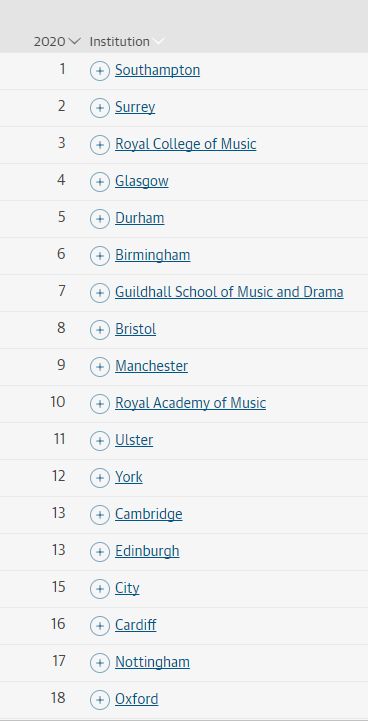
Task: Open the plus icon next to Glasgow
Action: (99, 182)
